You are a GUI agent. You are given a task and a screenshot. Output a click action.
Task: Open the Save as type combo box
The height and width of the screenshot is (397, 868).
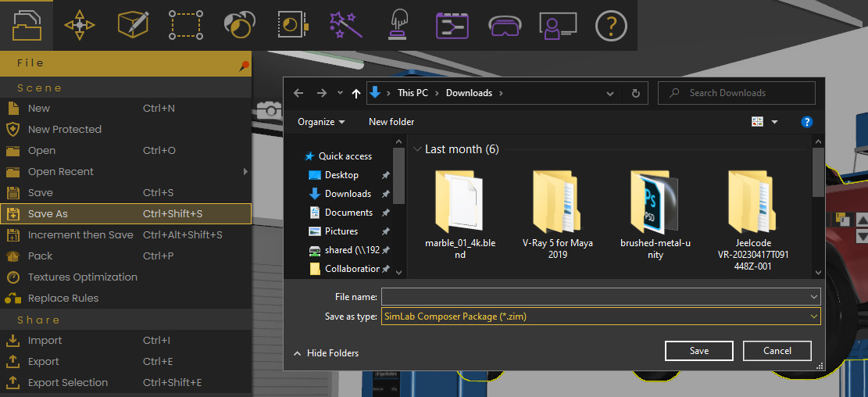click(601, 317)
